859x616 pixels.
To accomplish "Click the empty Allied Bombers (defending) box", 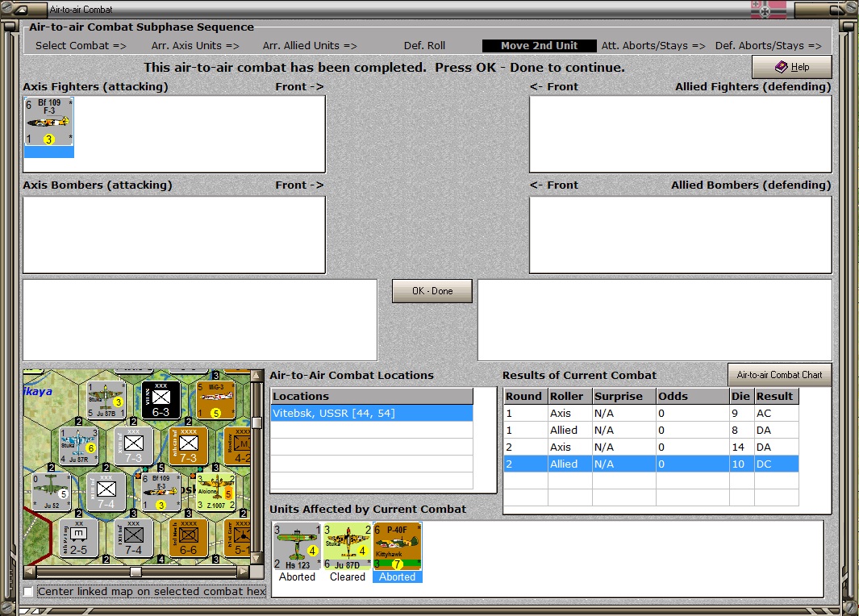I will coord(681,235).
